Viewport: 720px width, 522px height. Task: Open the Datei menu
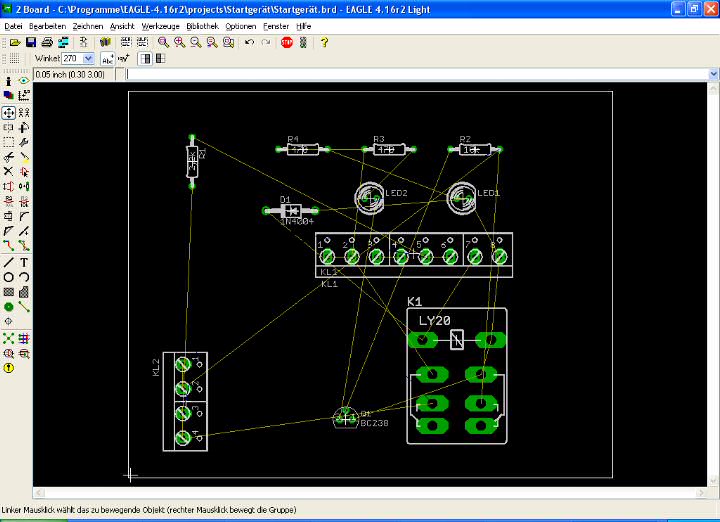click(13, 26)
